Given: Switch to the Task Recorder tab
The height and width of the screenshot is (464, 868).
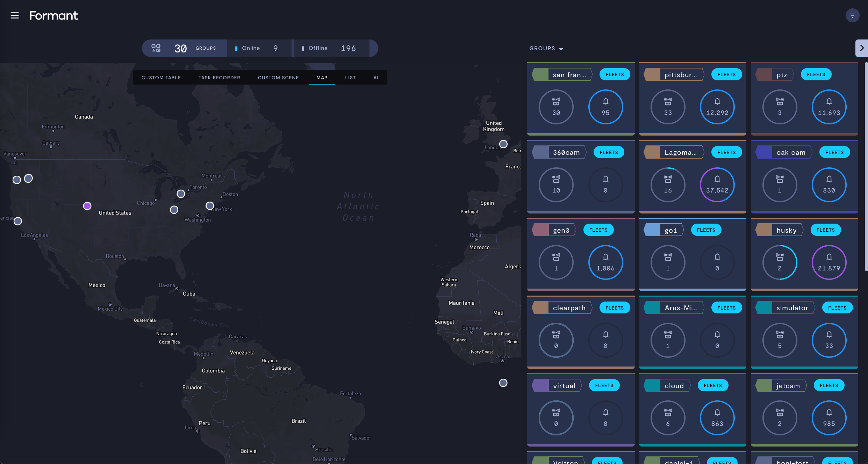Looking at the screenshot, I should pyautogui.click(x=220, y=78).
